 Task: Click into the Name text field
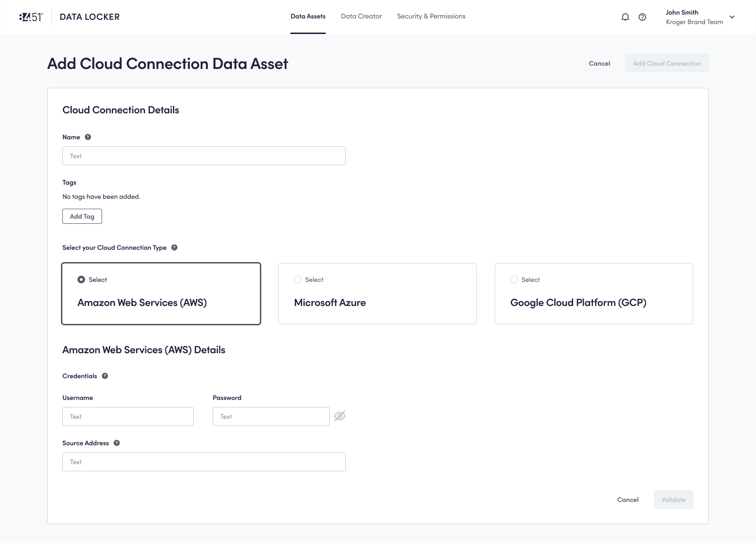click(x=204, y=156)
